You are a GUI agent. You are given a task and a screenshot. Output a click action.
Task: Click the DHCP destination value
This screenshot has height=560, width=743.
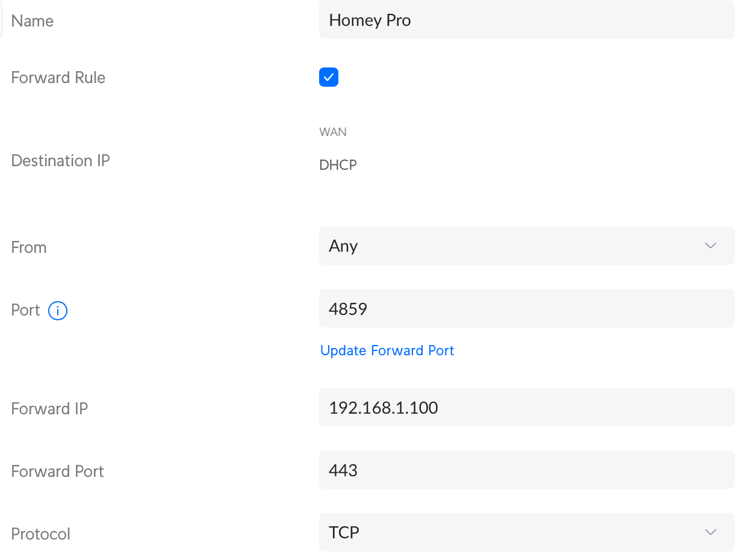pos(338,165)
